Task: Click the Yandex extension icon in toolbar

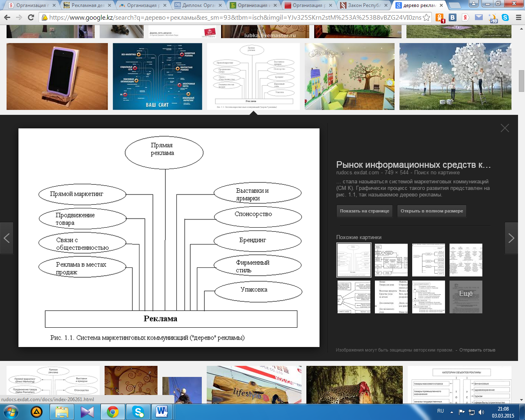Action: [466, 18]
